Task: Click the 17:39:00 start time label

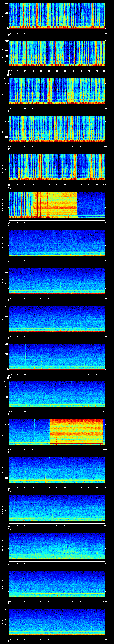Action: tap(9, 412)
